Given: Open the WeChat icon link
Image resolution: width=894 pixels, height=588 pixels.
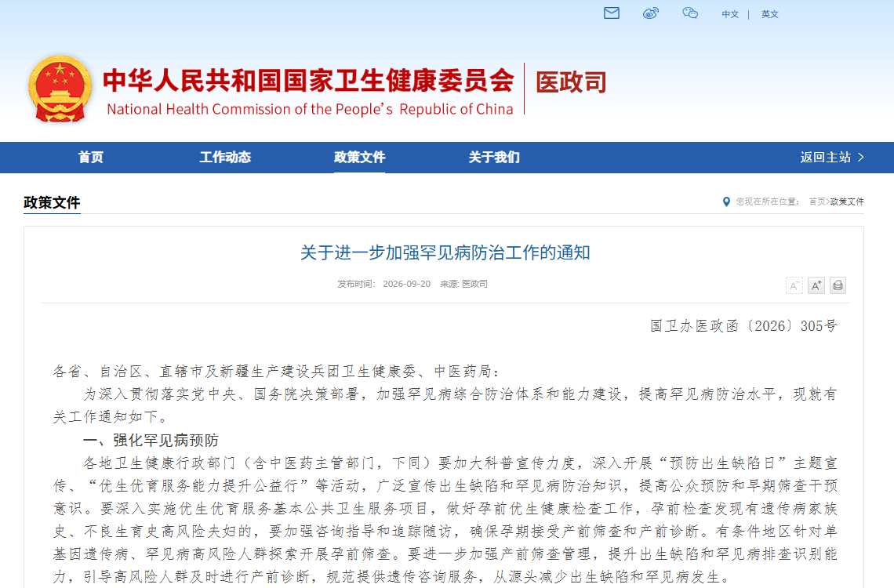Looking at the screenshot, I should (690, 13).
